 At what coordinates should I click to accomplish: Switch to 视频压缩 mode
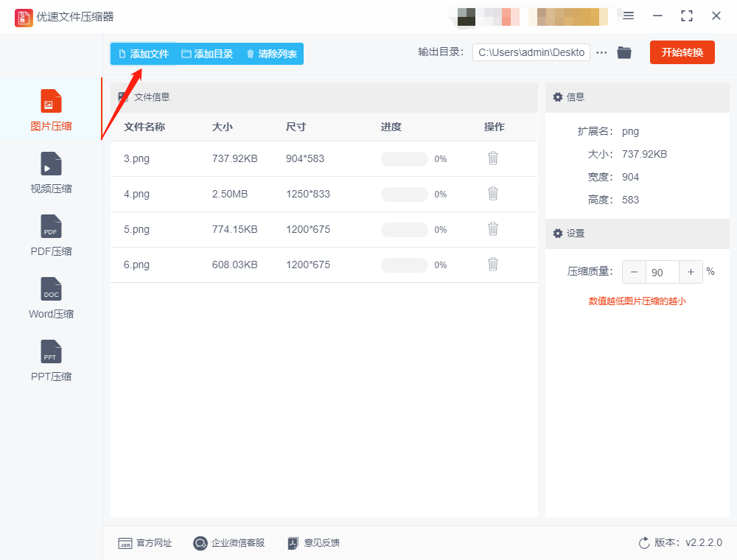[x=50, y=172]
